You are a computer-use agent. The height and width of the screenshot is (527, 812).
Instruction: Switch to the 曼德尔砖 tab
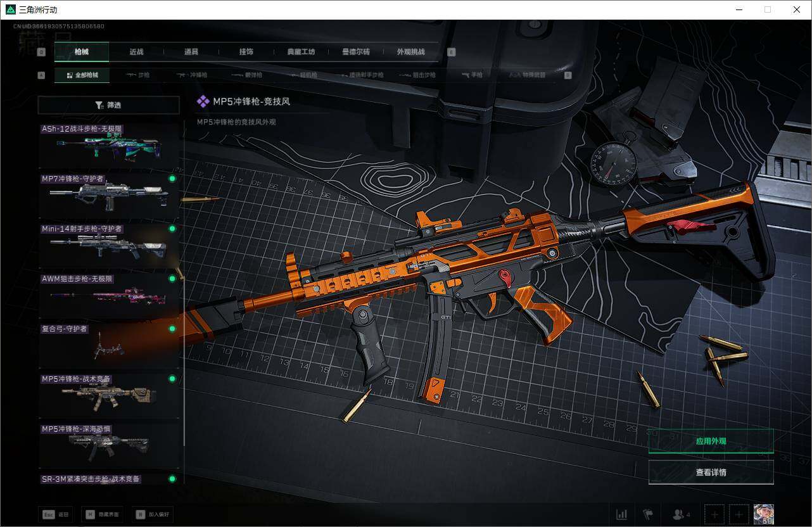click(x=356, y=52)
